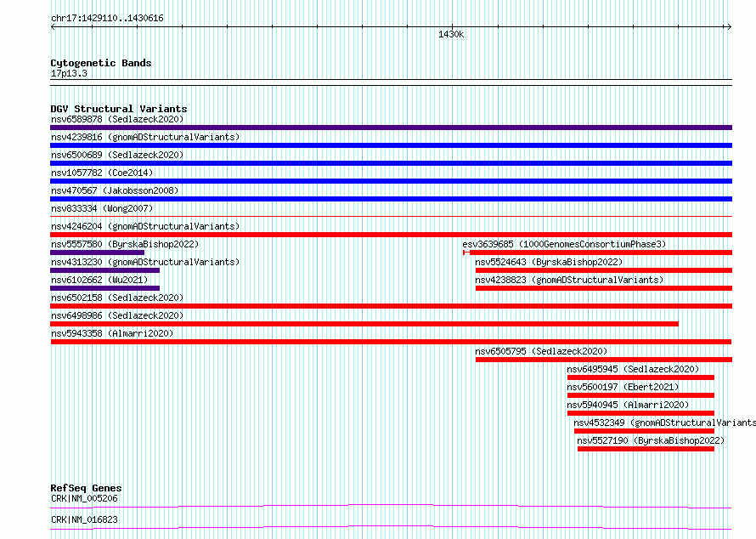
Task: Click the nsv1057782 (Coe2014) label
Action: click(x=102, y=173)
